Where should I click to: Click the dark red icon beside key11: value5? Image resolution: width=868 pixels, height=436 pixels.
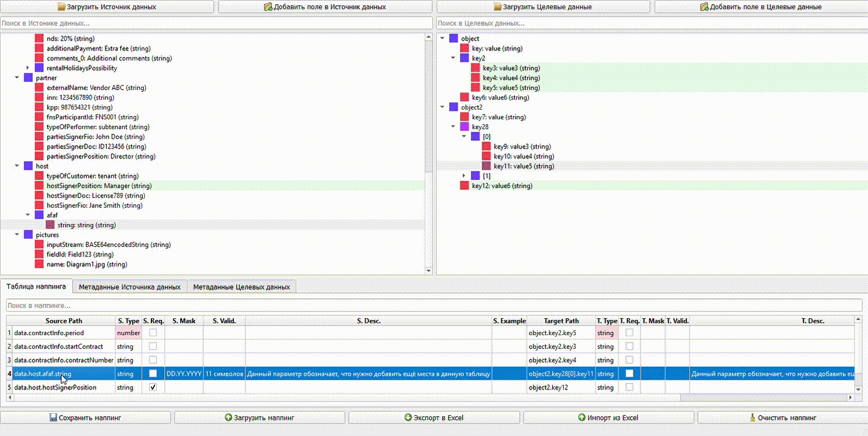click(x=486, y=166)
